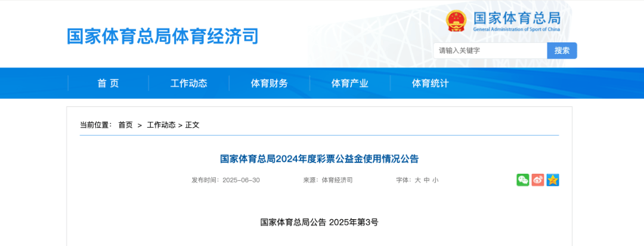Click 首页 in the breadcrumb
644x246 pixels.
[126, 125]
